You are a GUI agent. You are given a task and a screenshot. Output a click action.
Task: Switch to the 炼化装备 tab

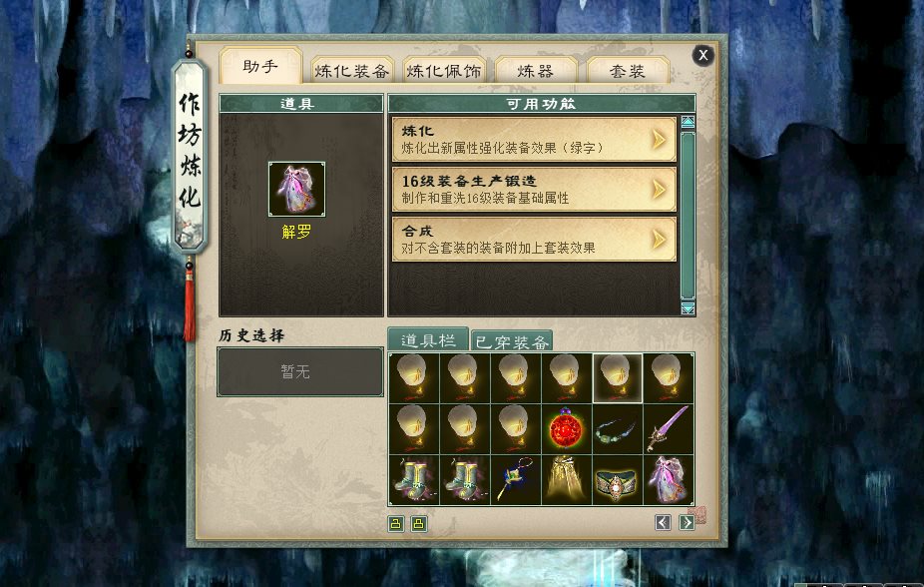click(352, 71)
